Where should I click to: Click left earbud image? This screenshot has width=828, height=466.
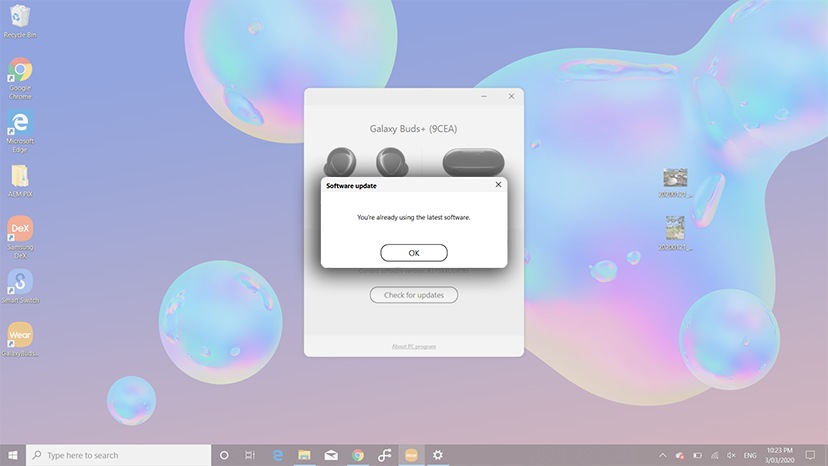pos(341,162)
